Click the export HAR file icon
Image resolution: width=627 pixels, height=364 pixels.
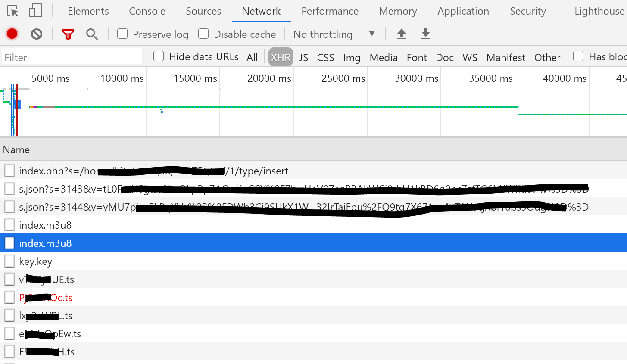[x=425, y=34]
